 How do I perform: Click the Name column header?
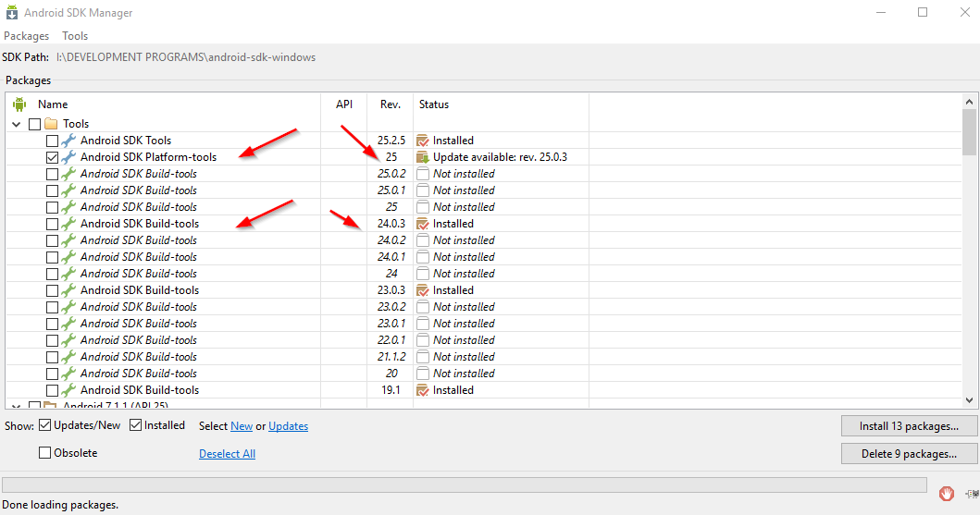(53, 104)
